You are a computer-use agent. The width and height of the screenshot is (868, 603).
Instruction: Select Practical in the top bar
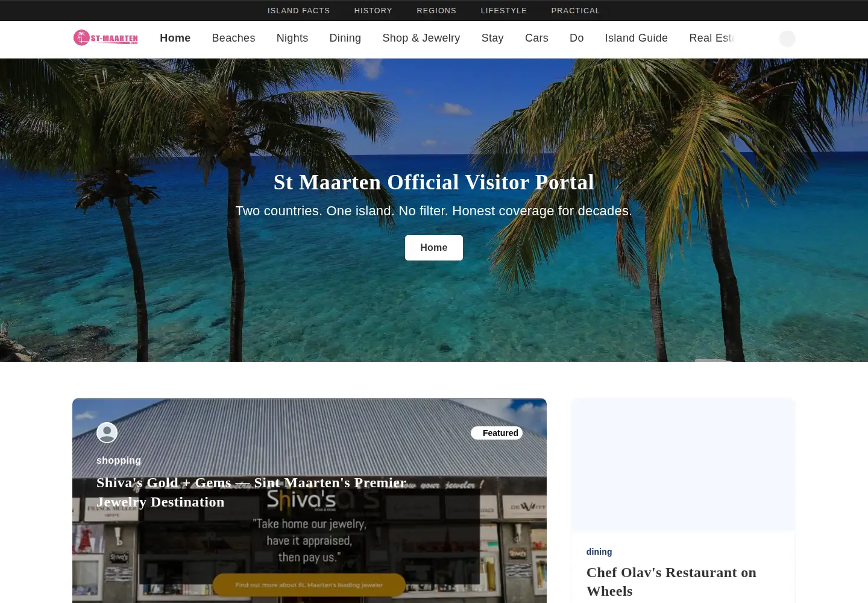(x=576, y=11)
